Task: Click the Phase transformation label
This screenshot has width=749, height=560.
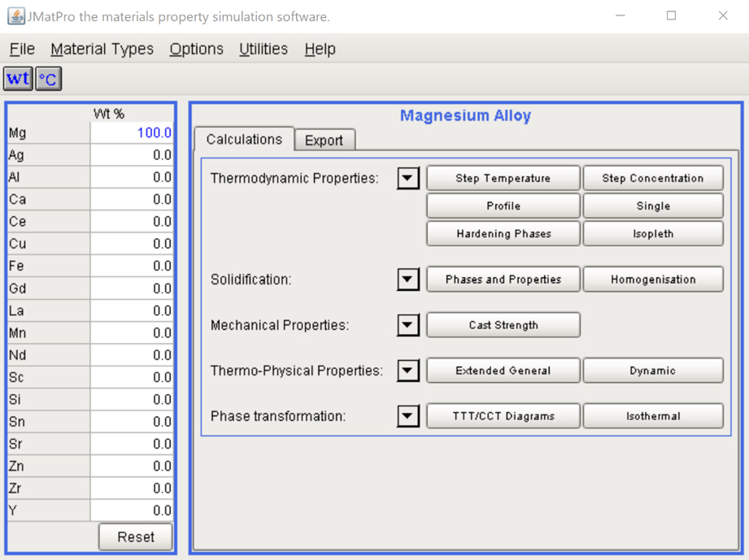Action: coord(278,416)
